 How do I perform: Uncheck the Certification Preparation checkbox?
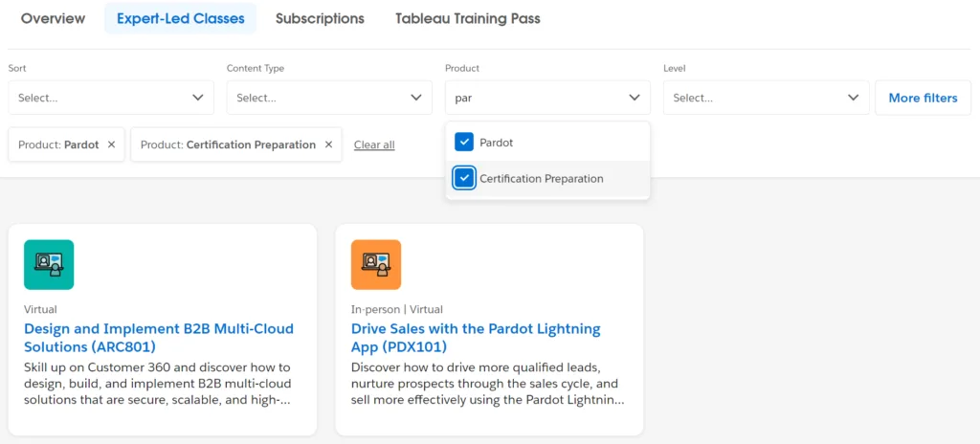click(x=464, y=178)
